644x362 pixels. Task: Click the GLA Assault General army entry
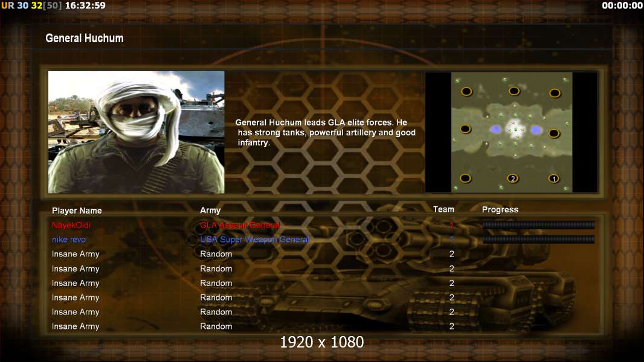(240, 225)
